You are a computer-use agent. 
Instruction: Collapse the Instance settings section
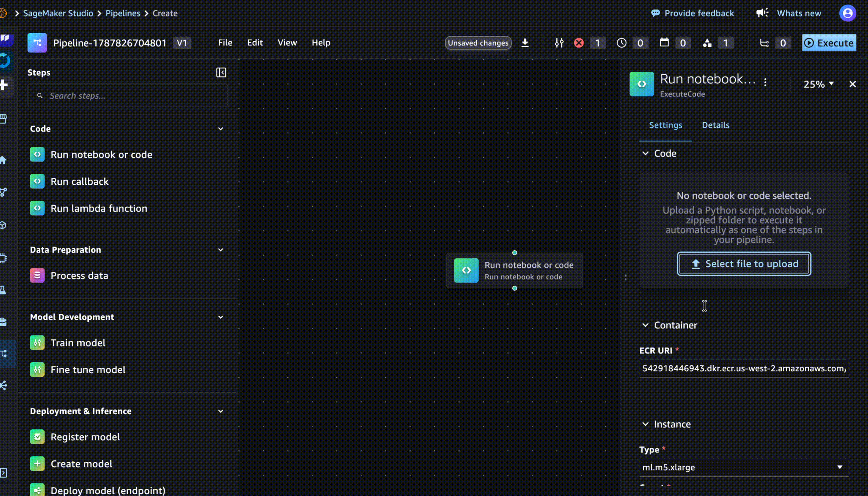[x=645, y=424]
